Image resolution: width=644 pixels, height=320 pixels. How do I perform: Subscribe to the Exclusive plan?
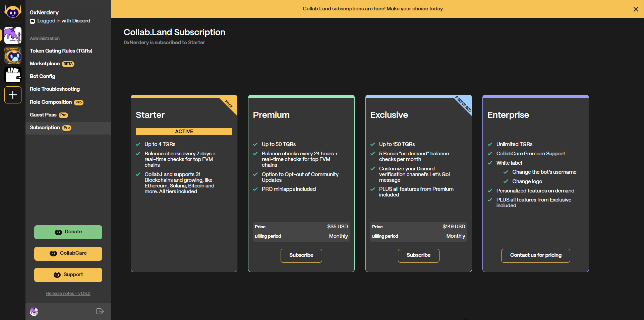coord(418,255)
